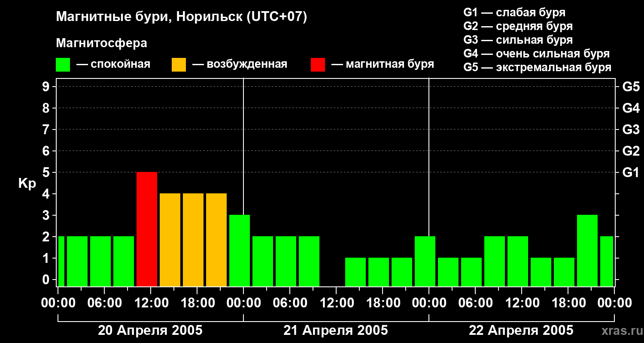Click the '— возбужденная' legend text
644x343 pixels.
point(240,64)
